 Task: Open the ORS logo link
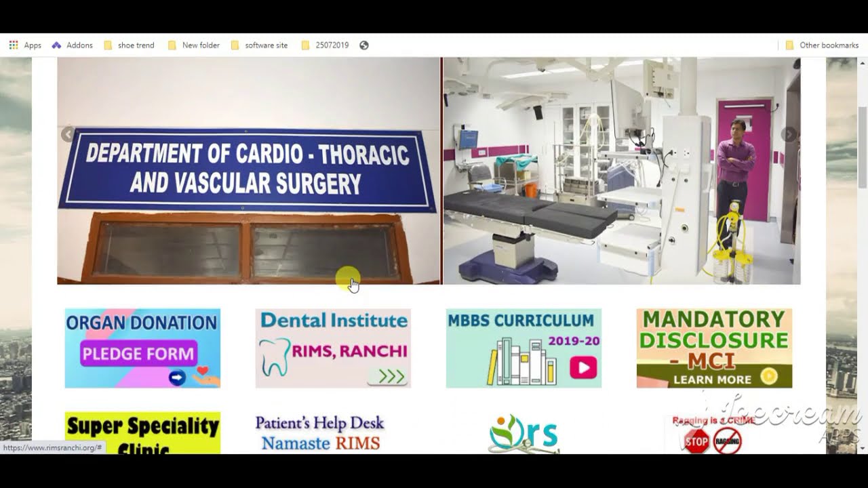coord(524,434)
